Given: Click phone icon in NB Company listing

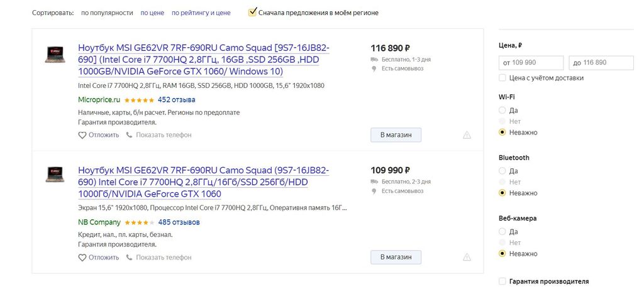Looking at the screenshot, I should (130, 258).
